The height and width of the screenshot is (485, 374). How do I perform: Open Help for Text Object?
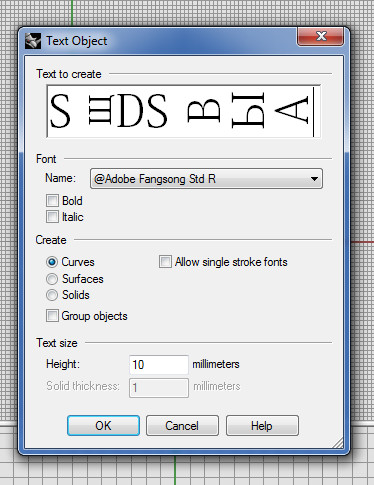coord(262,426)
